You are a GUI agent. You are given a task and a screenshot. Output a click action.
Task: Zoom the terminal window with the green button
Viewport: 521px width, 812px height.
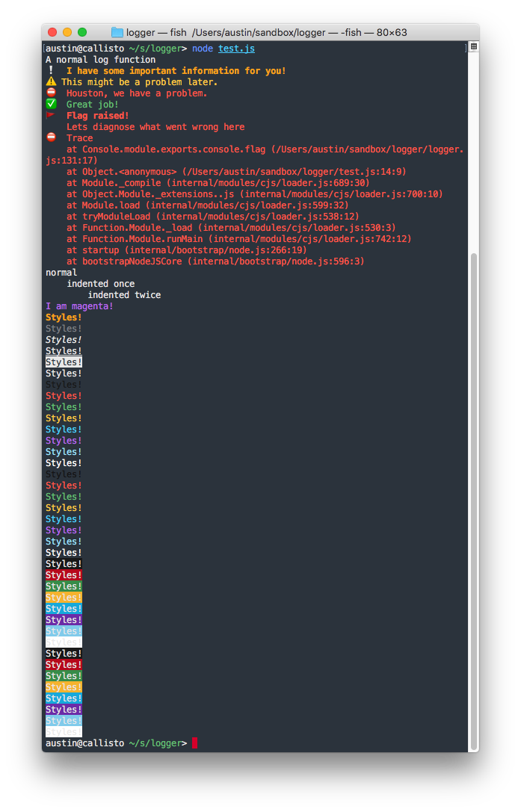(82, 32)
